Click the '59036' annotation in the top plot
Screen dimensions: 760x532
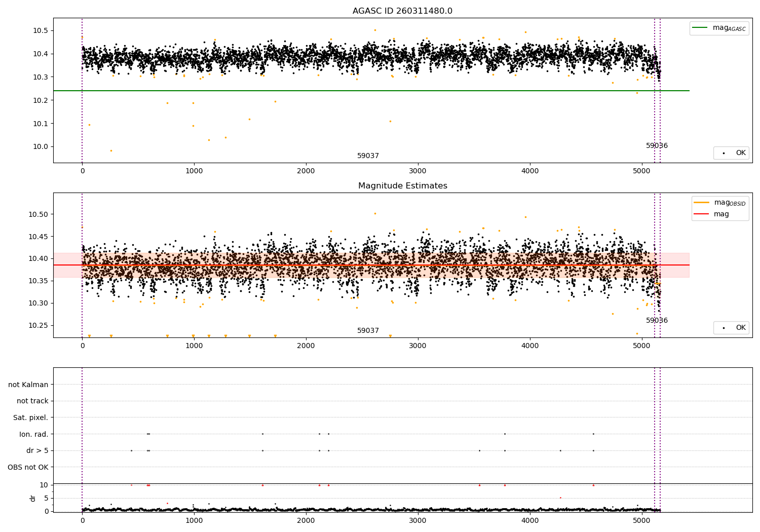point(657,146)
